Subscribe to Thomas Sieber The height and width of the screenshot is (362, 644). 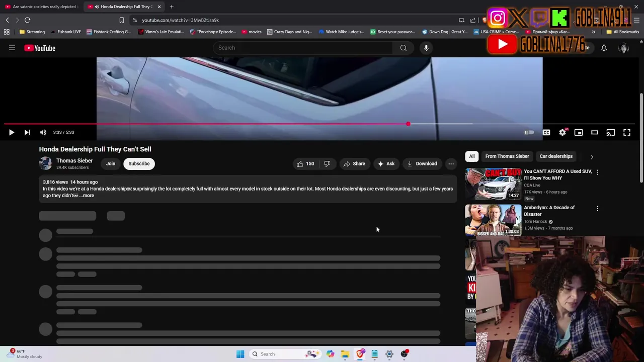coord(139,163)
